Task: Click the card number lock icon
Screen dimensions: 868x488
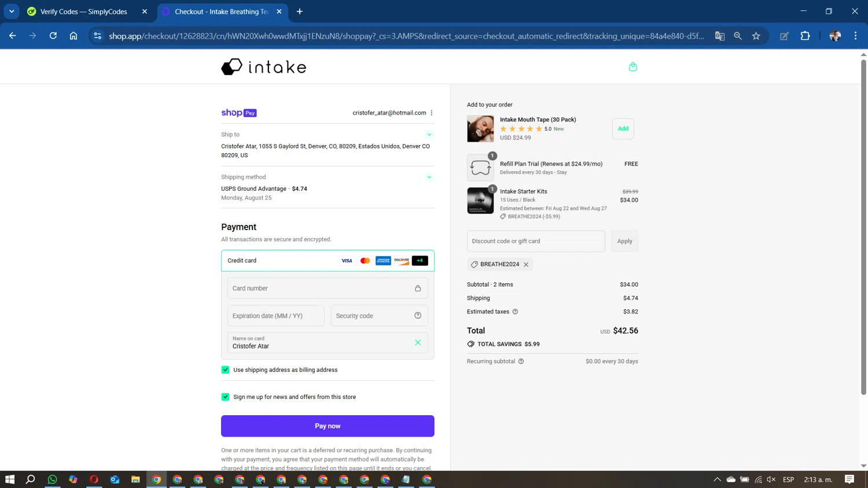Action: click(x=418, y=289)
